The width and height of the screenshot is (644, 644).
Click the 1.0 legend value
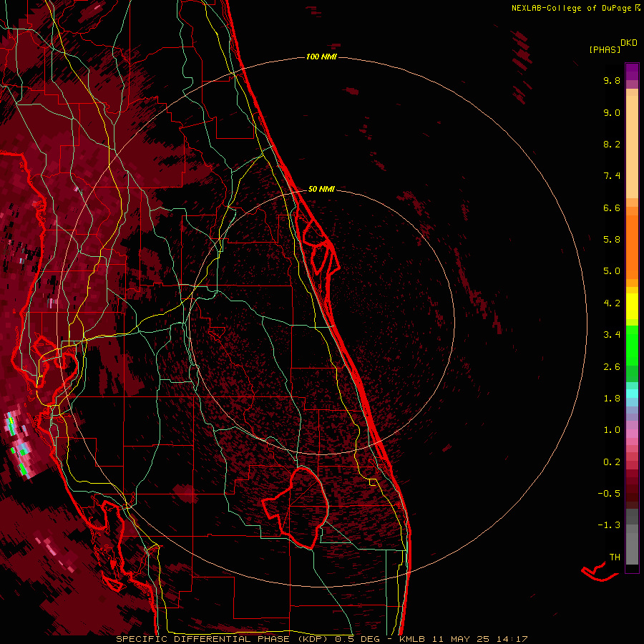pos(612,430)
